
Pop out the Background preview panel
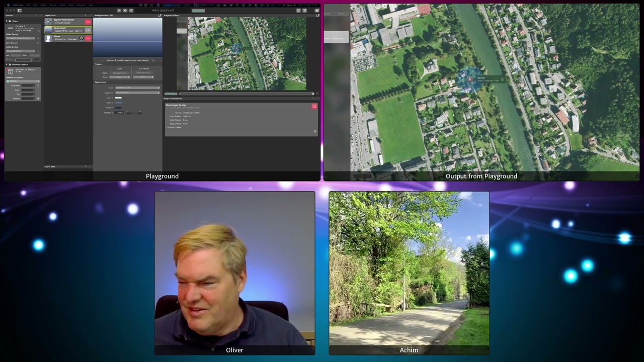159,16
